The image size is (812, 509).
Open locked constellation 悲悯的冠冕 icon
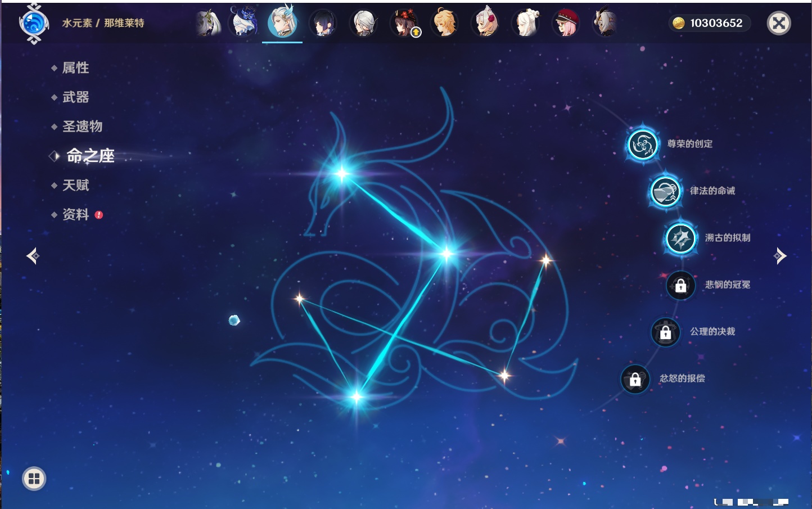point(680,285)
